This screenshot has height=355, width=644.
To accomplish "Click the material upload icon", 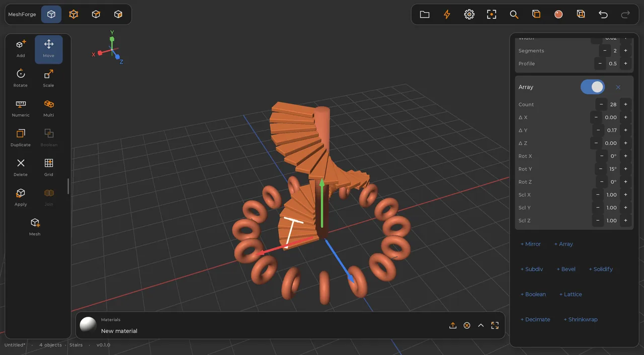I will pyautogui.click(x=453, y=325).
